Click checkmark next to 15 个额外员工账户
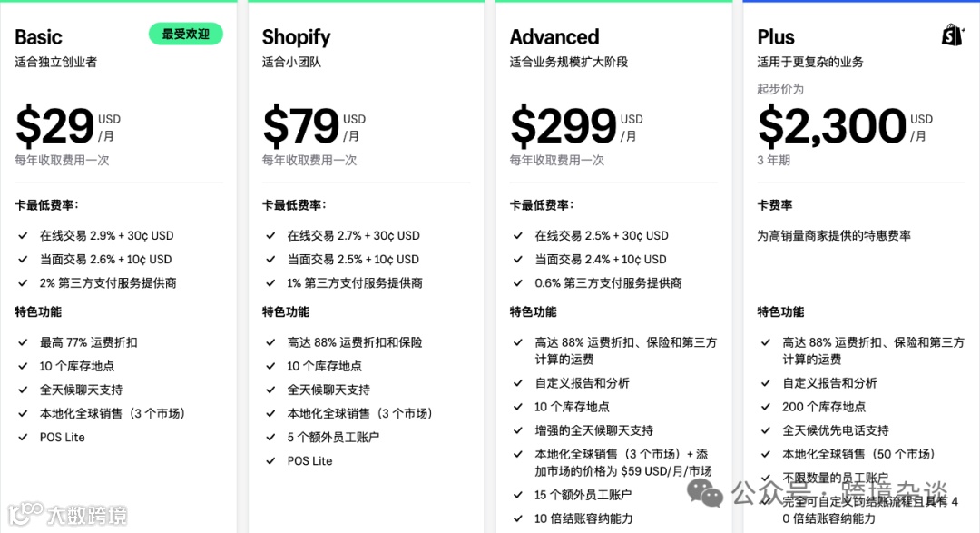 click(518, 495)
